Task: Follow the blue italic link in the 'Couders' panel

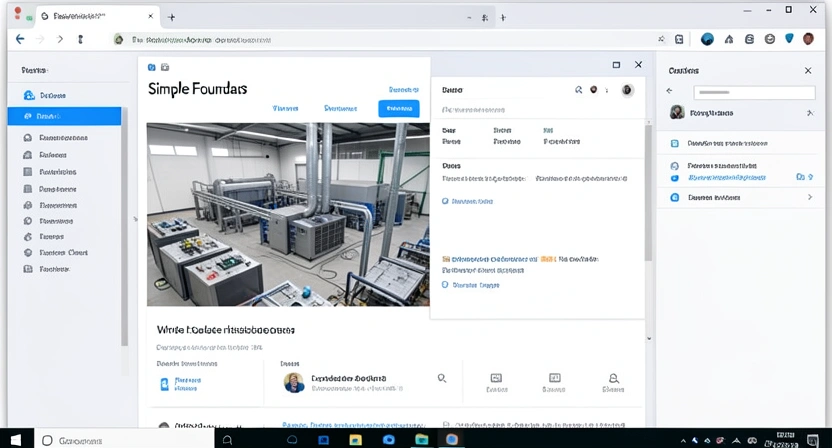Action: click(727, 178)
